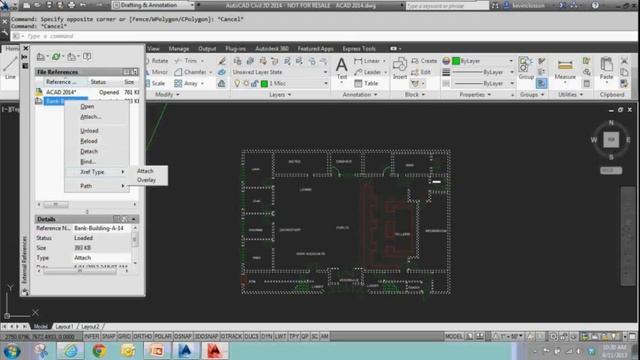
Task: Switch to the Layout1 tab
Action: coord(64,327)
